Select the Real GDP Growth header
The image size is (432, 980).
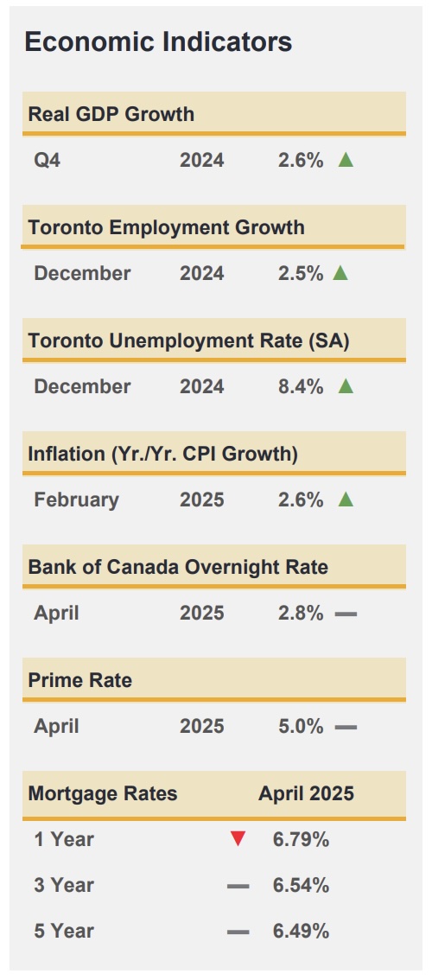(x=111, y=114)
